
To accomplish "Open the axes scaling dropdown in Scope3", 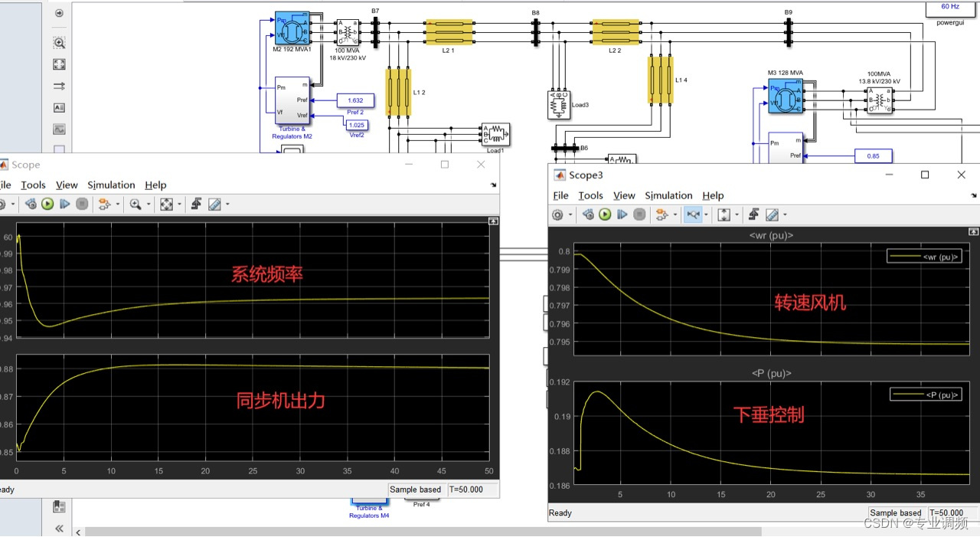I will click(x=737, y=214).
